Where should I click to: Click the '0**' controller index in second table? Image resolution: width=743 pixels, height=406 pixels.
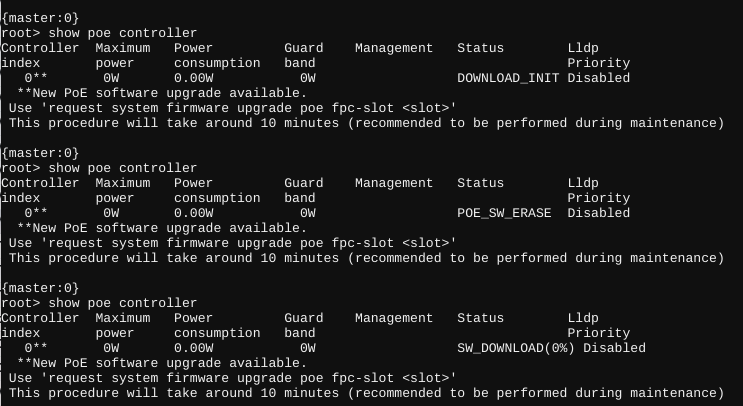(x=36, y=213)
